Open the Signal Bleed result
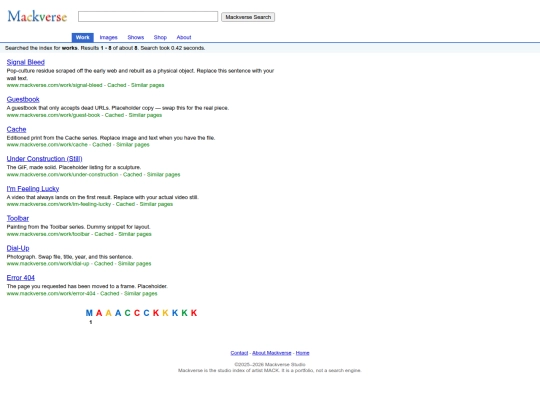Viewport: 540px width, 405px height. click(25, 62)
